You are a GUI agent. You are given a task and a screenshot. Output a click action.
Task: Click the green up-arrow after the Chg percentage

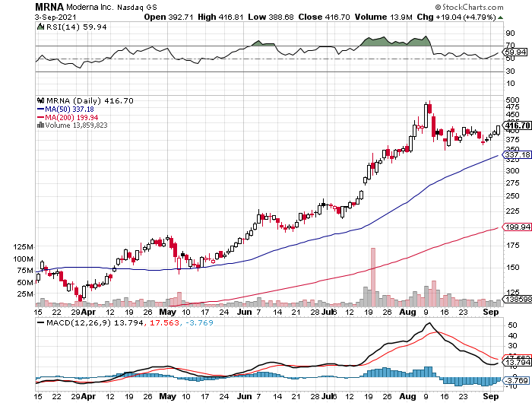pyautogui.click(x=500, y=17)
